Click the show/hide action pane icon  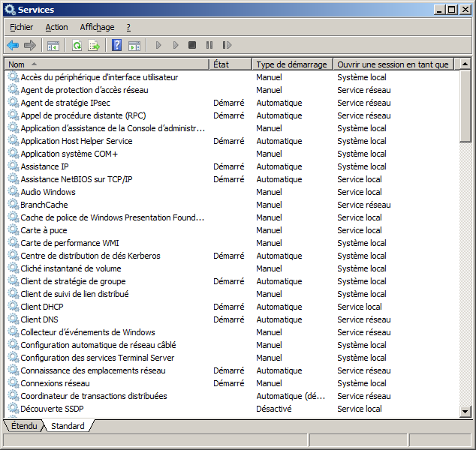134,46
